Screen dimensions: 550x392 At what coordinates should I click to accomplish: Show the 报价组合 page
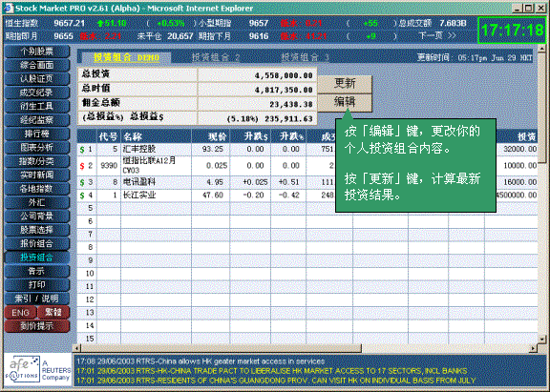(x=37, y=243)
